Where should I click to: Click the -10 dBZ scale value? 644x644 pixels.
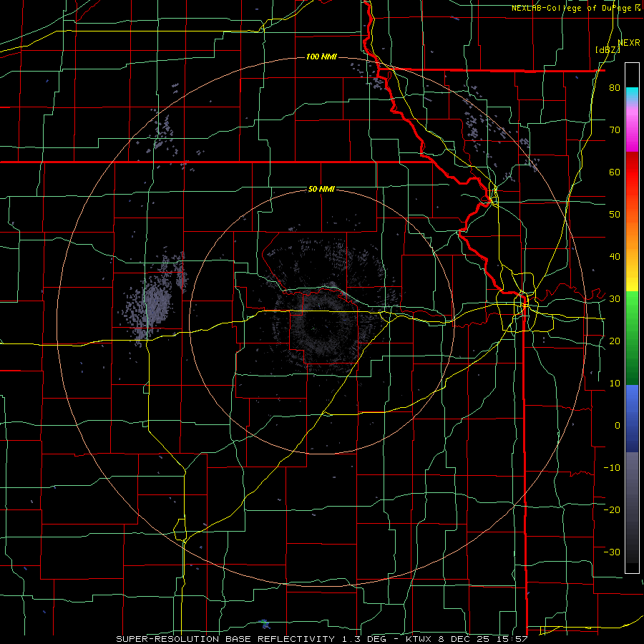[x=612, y=467]
